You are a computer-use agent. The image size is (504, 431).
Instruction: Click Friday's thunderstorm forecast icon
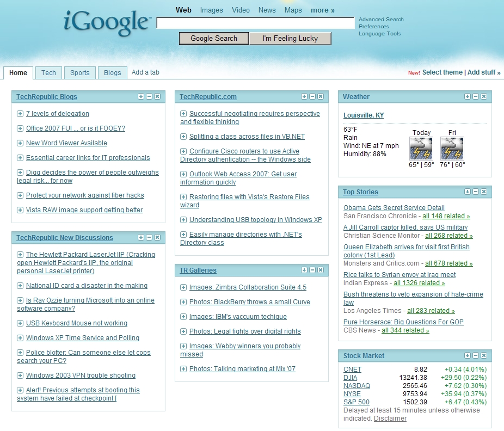pyautogui.click(x=452, y=149)
